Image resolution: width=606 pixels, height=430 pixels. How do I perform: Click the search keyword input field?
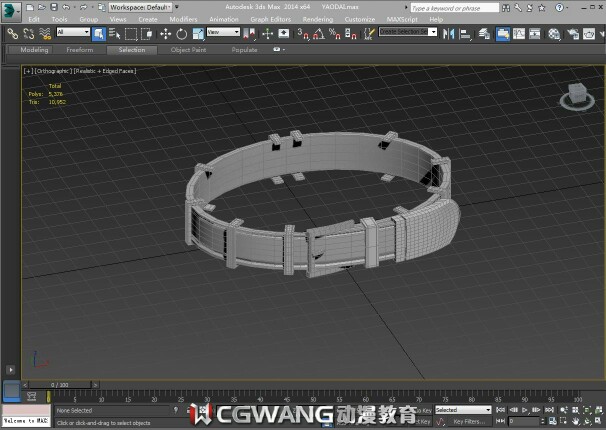pos(454,8)
